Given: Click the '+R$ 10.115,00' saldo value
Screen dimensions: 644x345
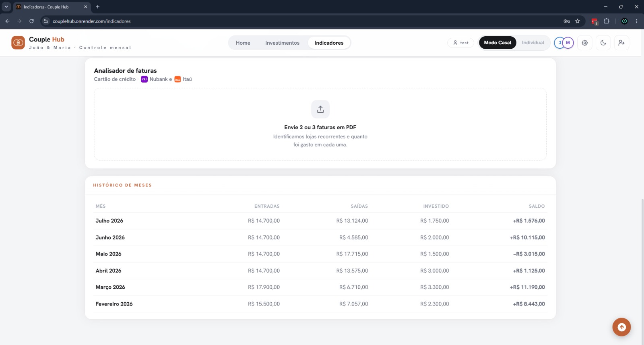Looking at the screenshot, I should point(527,238).
